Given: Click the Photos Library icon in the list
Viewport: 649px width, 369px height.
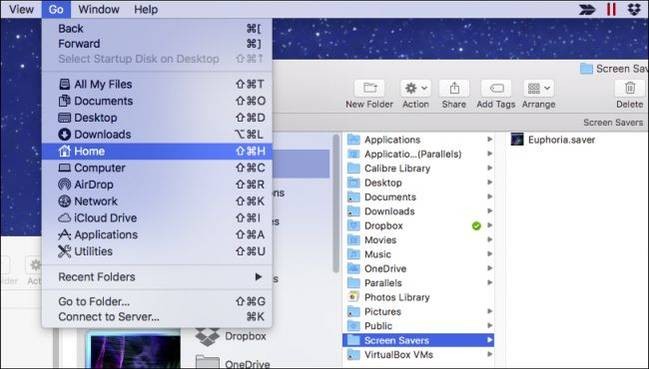Looking at the screenshot, I should (353, 297).
